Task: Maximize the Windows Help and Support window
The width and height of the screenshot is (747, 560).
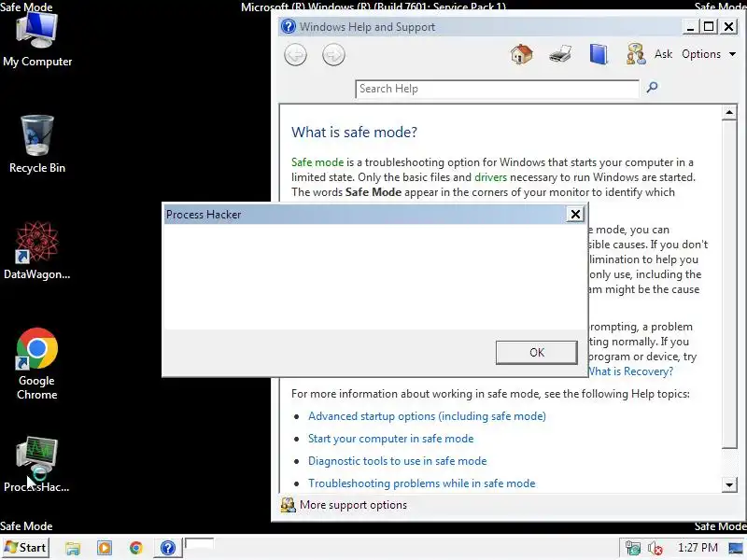Action: (x=709, y=27)
